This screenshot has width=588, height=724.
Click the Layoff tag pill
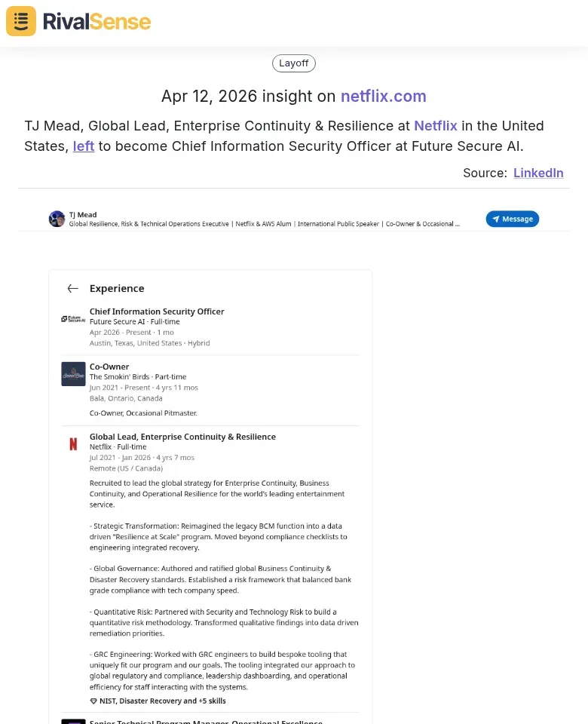[x=293, y=63]
